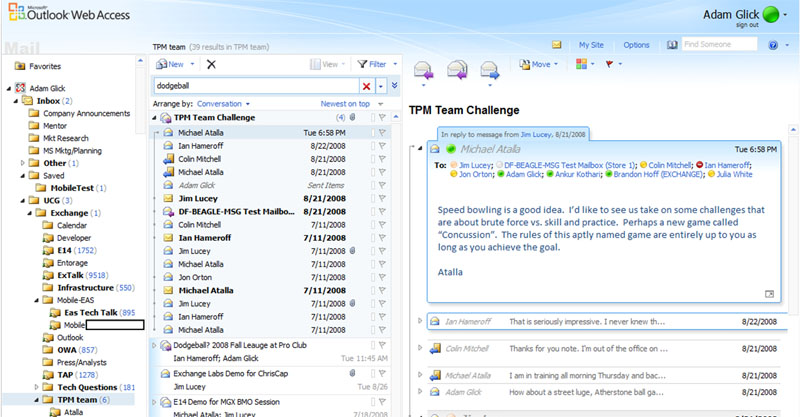Click the sign out link
800x417 pixels.
click(x=746, y=25)
